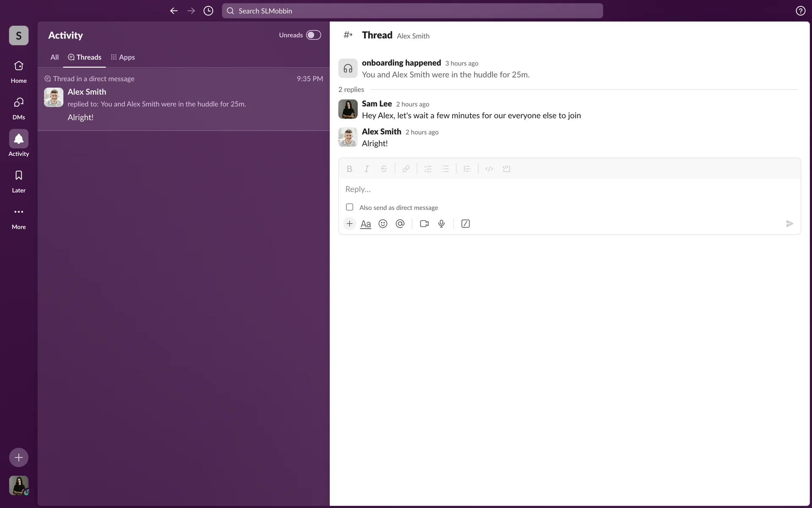Click the go back arrow button

pyautogui.click(x=174, y=11)
